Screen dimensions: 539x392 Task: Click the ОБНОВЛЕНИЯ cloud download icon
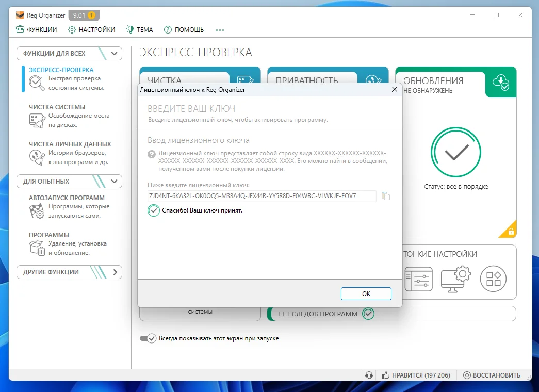500,83
